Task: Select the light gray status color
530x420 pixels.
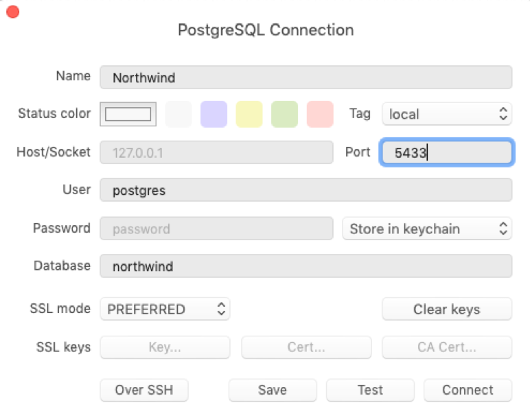Action: point(178,114)
